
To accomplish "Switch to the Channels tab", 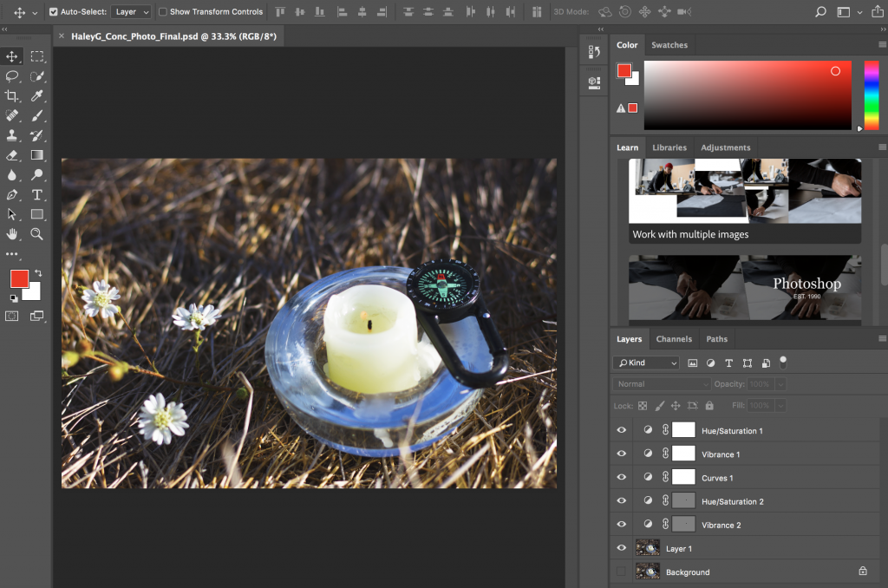I will (674, 338).
